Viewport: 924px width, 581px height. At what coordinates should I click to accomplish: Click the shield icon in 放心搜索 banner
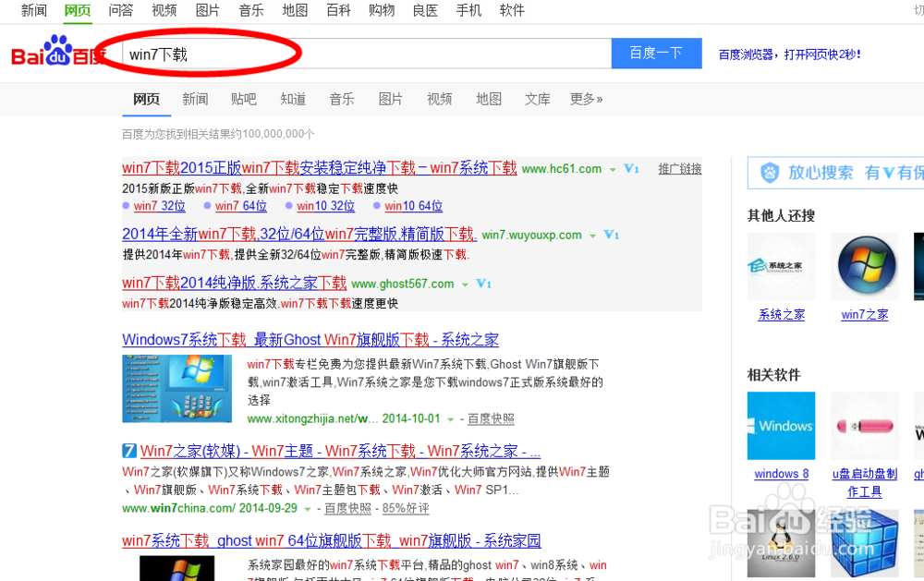point(770,173)
